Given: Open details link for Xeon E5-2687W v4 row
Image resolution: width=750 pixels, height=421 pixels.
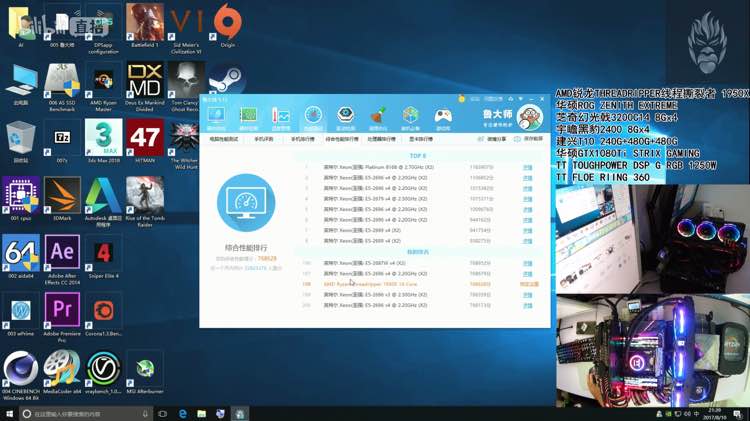Looking at the screenshot, I should (527, 264).
